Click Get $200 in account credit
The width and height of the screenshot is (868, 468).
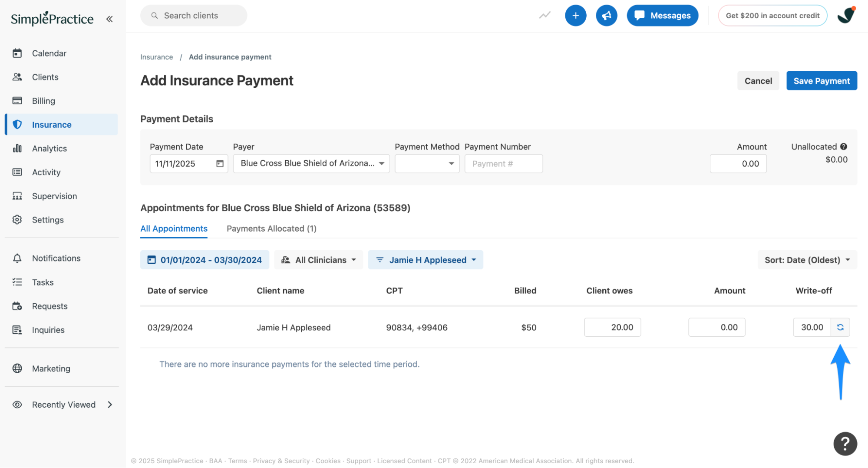(772, 16)
